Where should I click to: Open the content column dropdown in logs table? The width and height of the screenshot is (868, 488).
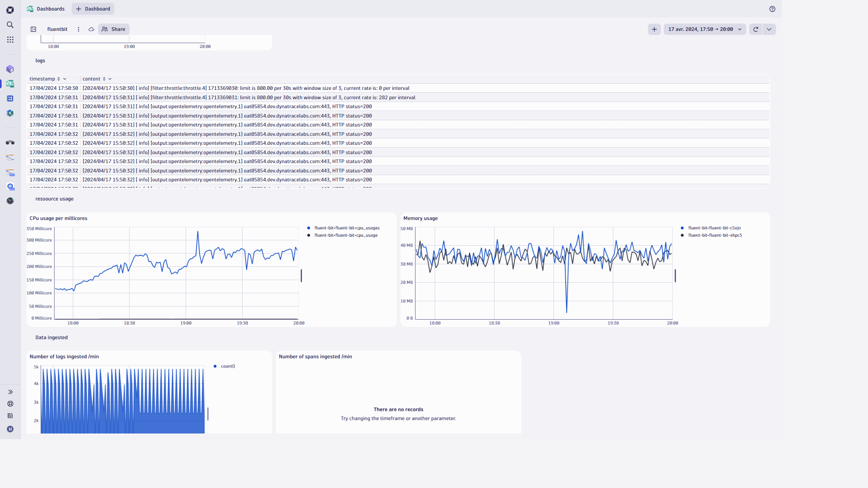(x=110, y=78)
